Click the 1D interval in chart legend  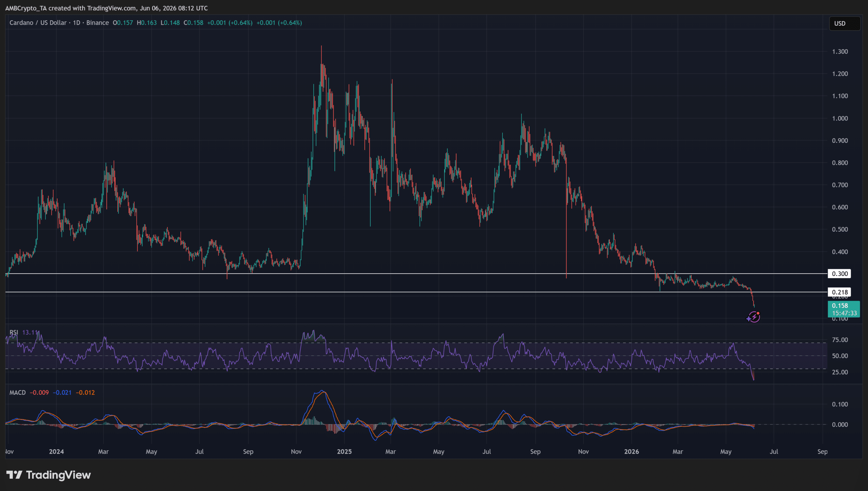77,23
